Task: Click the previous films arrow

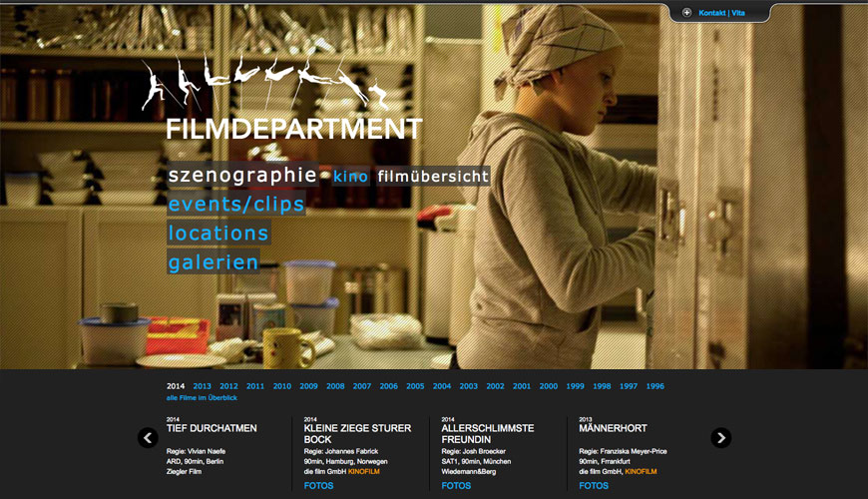Action: (148, 437)
